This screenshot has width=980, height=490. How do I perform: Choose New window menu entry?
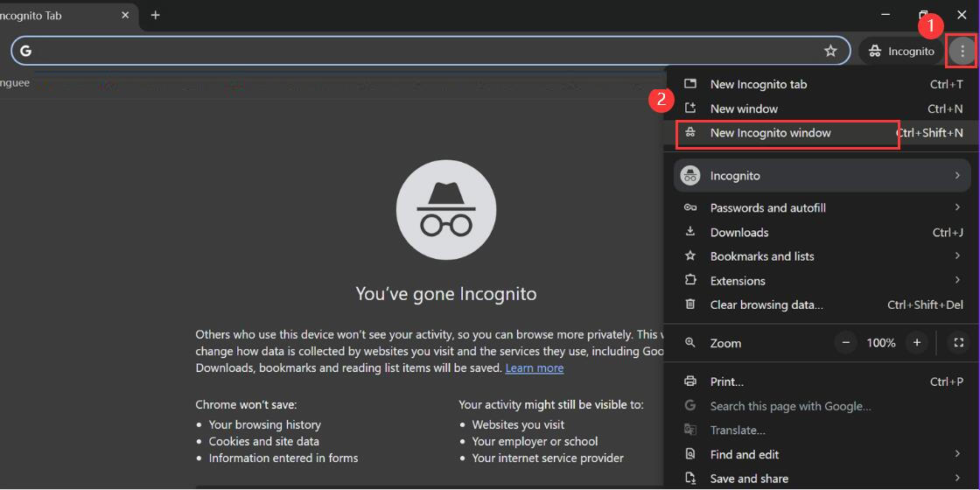822,108
